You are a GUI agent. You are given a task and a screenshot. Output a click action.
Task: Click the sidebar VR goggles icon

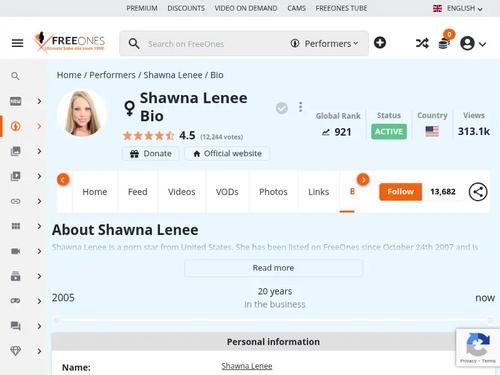[15, 301]
